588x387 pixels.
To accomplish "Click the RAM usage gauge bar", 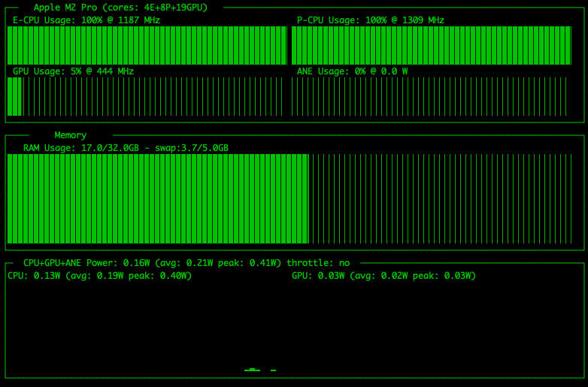I will coord(289,198).
